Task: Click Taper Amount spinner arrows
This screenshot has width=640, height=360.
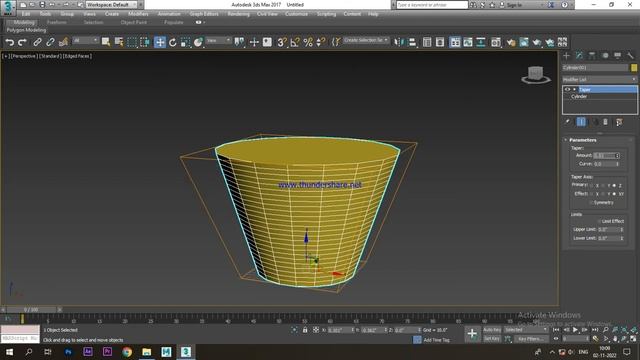Action: point(617,156)
